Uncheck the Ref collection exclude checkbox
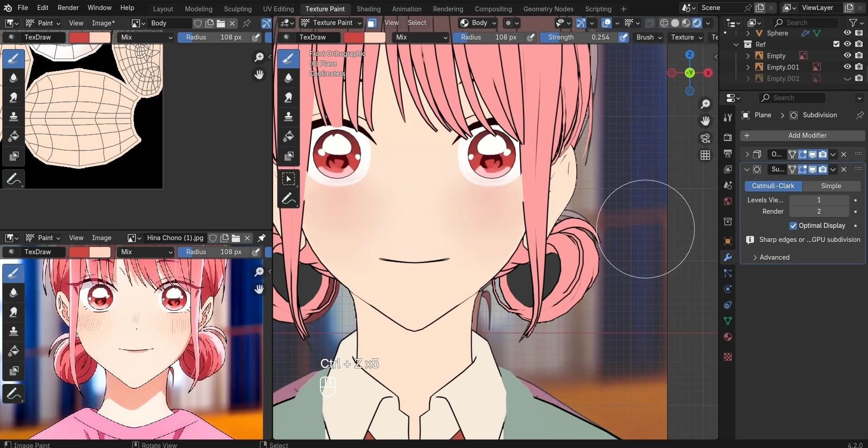 point(836,44)
